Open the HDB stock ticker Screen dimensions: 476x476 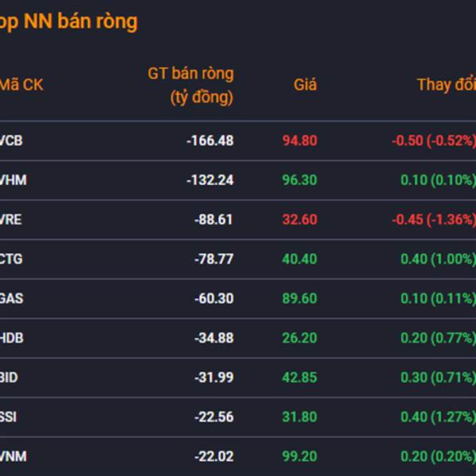pos(12,338)
